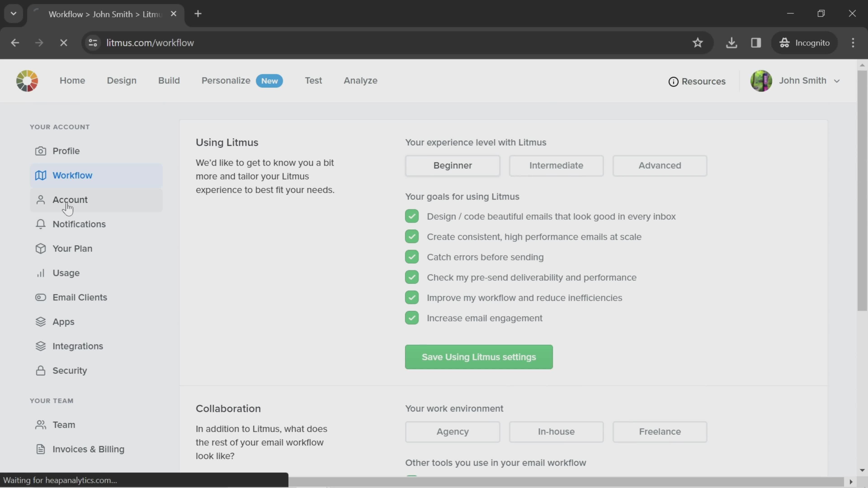Open the Analyze navigation menu item
Viewport: 868px width, 488px height.
(360, 80)
